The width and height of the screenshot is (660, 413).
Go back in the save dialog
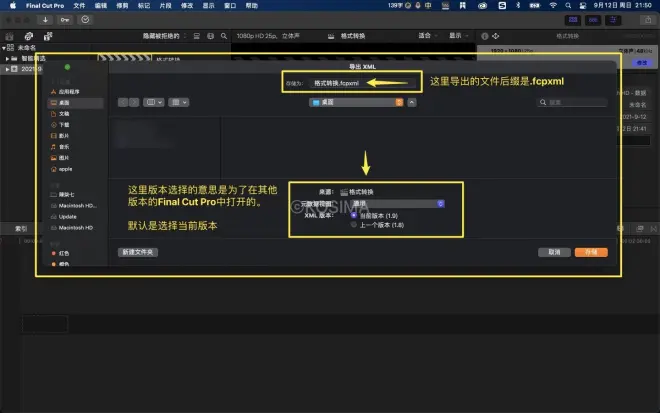point(123,102)
